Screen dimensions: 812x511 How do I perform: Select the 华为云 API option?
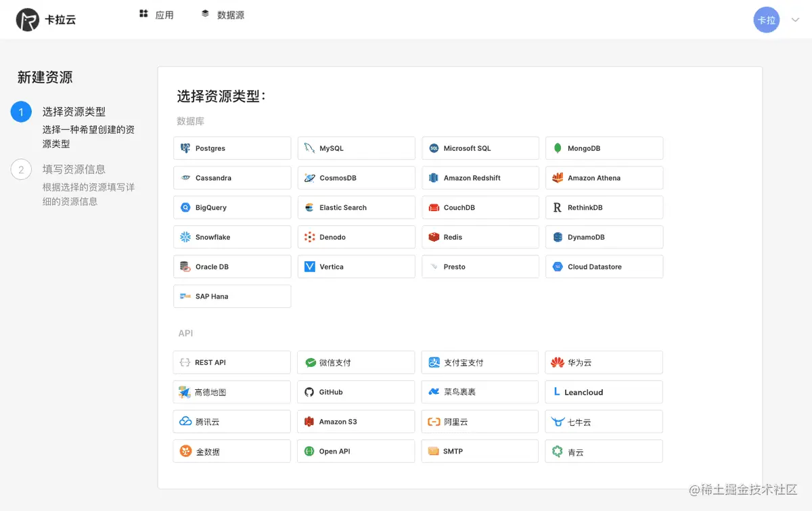point(604,362)
